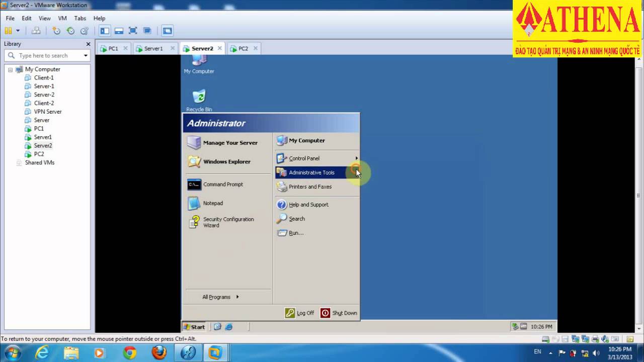Open the snapshot manager icon
The height and width of the screenshot is (362, 644).
click(85, 31)
